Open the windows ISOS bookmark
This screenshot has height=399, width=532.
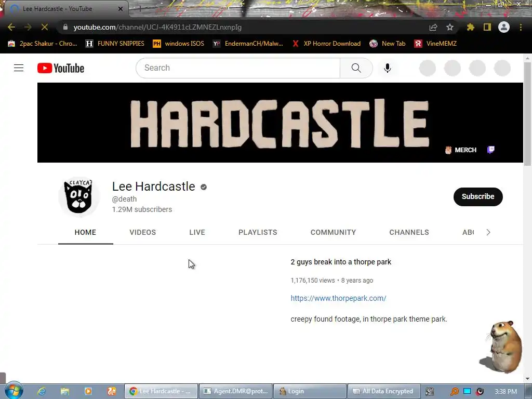click(179, 44)
